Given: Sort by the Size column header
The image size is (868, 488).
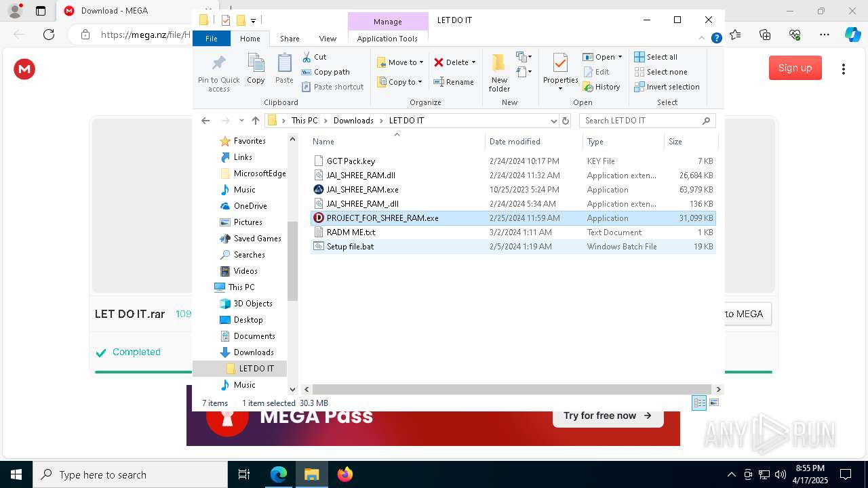Looking at the screenshot, I should [690, 142].
